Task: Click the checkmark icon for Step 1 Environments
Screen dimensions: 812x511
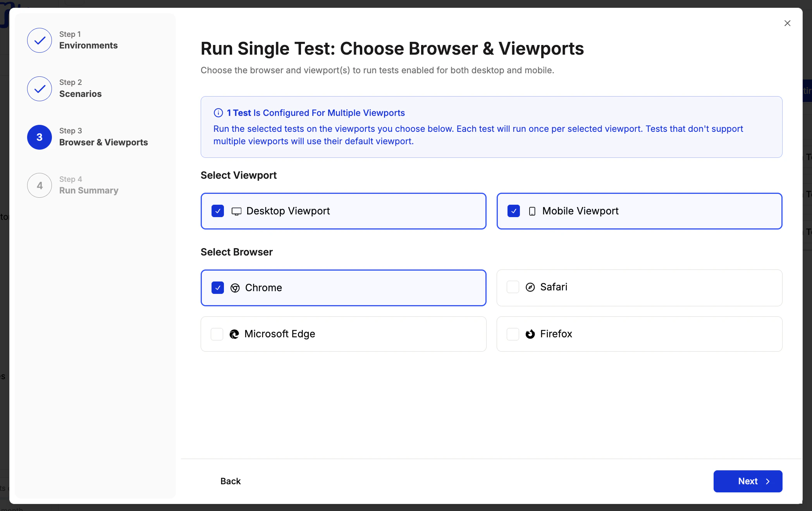Action: point(39,40)
